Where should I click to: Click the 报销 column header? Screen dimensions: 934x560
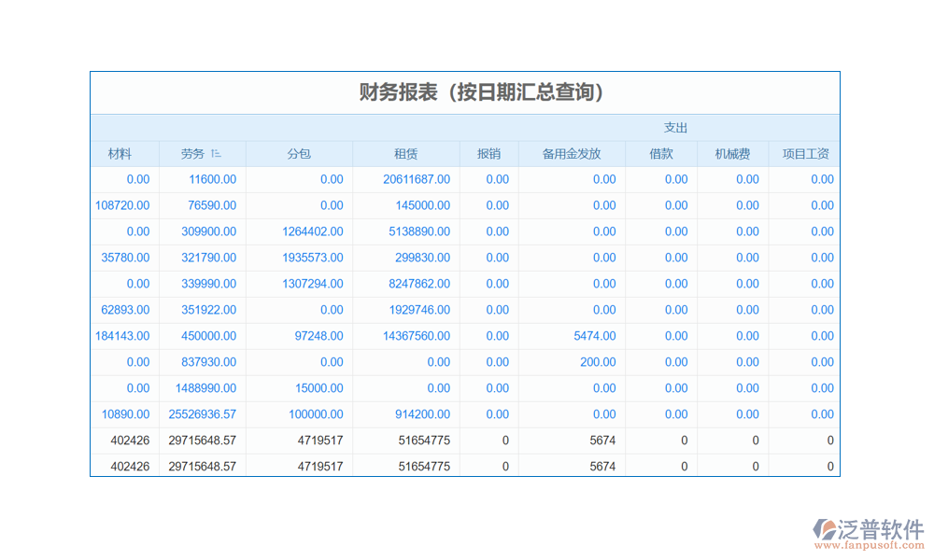(x=488, y=154)
